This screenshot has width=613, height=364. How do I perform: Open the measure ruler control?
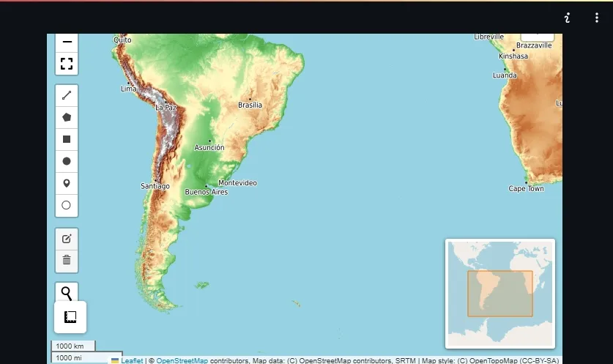click(x=70, y=317)
